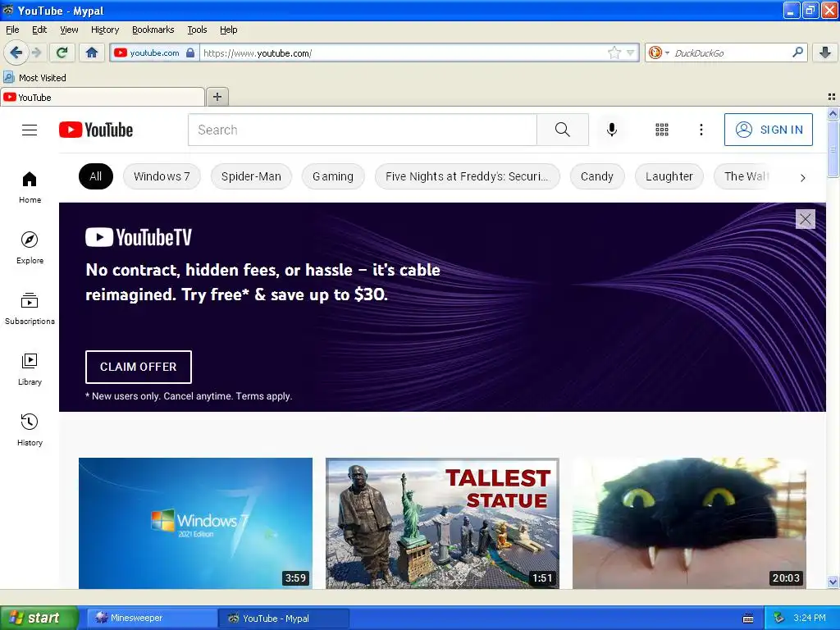Start voice search with microphone icon
The width and height of the screenshot is (840, 630).
click(x=612, y=130)
